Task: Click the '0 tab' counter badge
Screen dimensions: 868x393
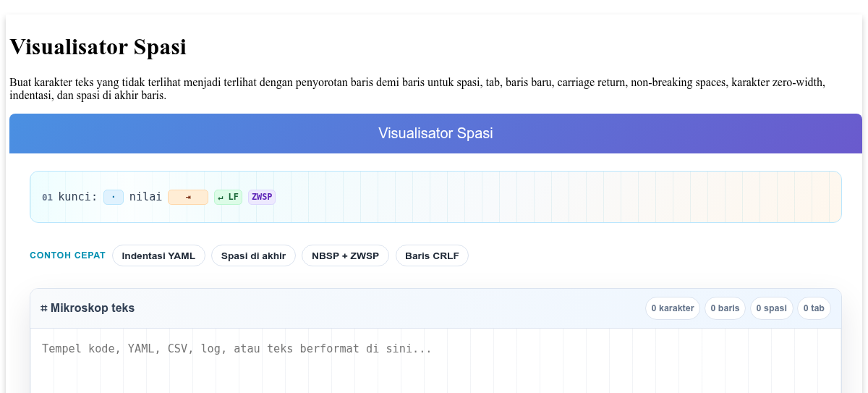Action: (814, 308)
